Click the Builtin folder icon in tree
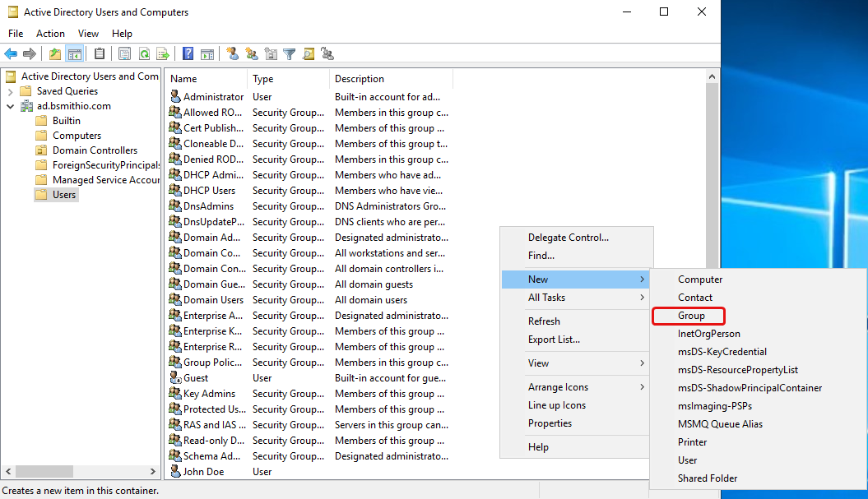 [41, 121]
